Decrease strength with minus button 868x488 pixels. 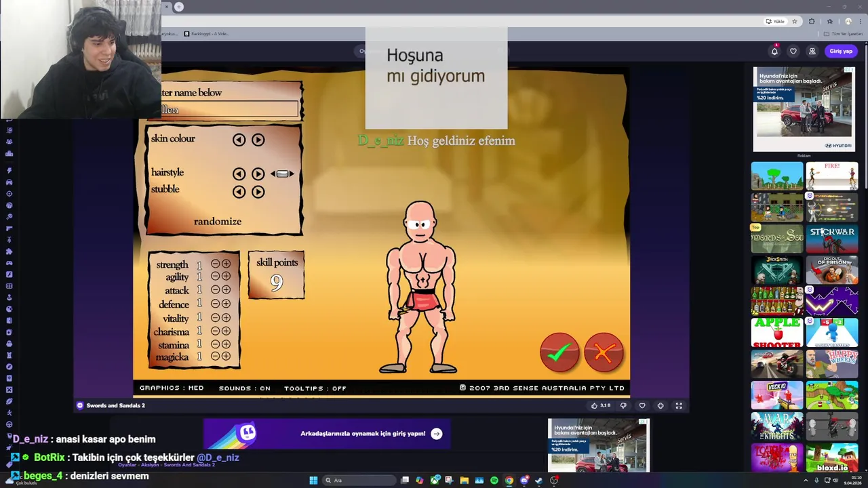click(216, 264)
